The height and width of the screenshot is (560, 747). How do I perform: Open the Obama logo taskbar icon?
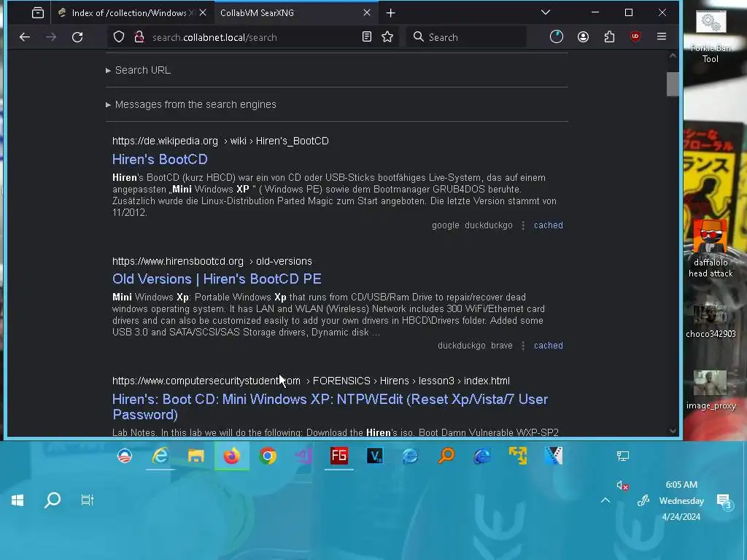click(125, 456)
